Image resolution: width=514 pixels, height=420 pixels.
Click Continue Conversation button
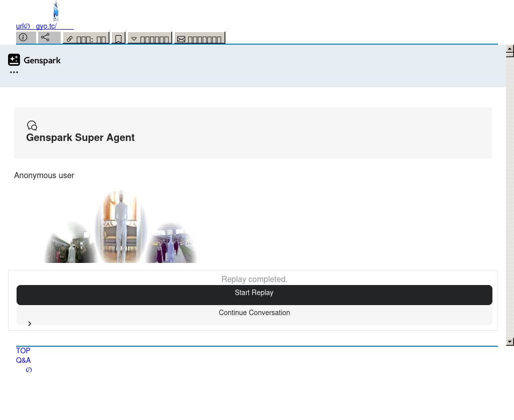pyautogui.click(x=254, y=313)
